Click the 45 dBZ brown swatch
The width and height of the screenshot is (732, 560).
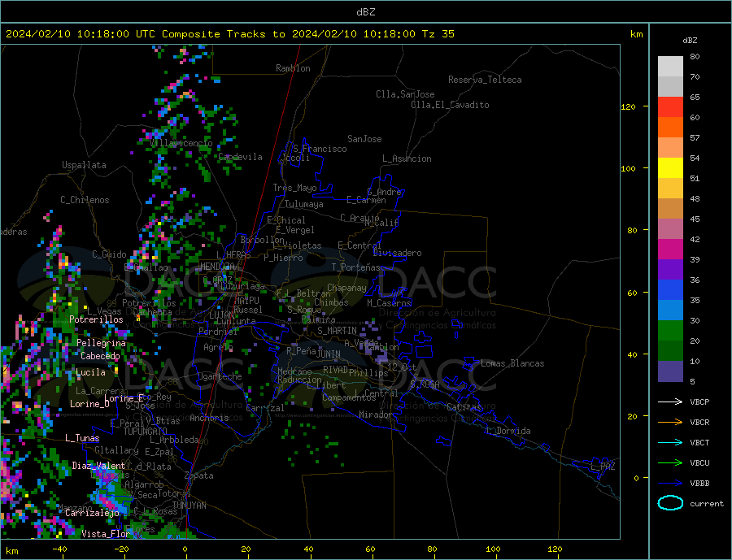point(670,209)
